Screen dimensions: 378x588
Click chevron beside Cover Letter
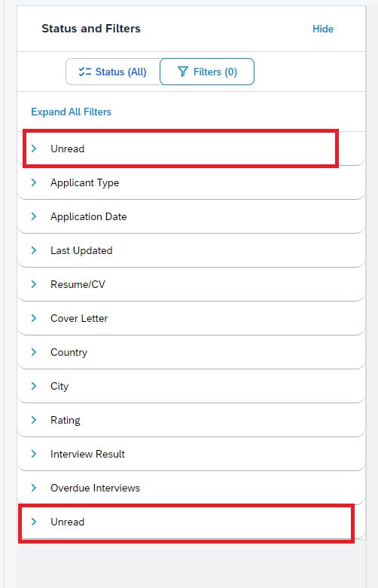[34, 318]
